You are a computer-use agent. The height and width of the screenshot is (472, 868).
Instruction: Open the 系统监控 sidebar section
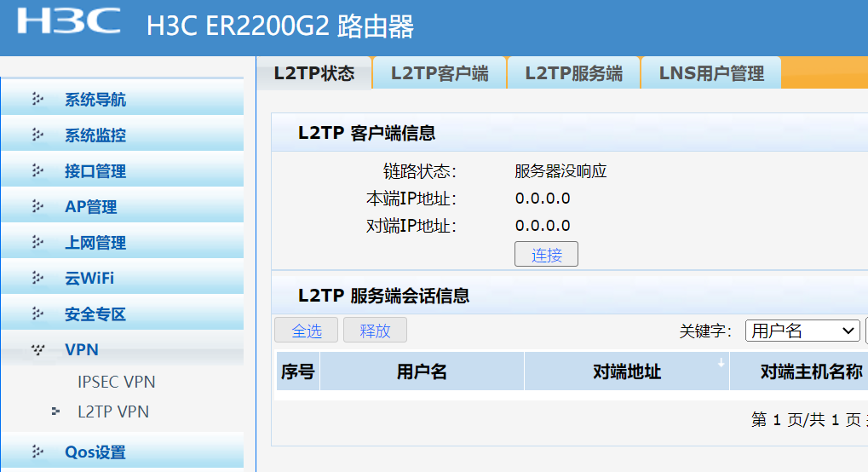tap(123, 134)
